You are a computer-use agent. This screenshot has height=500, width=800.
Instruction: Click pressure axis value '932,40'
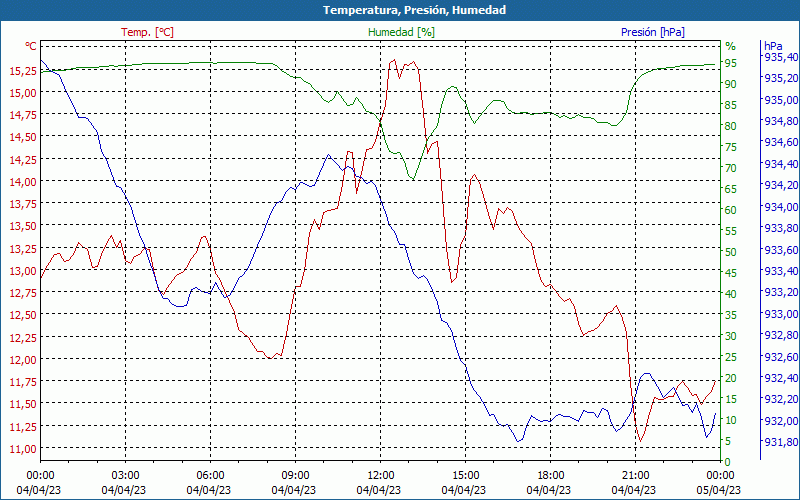click(x=780, y=378)
